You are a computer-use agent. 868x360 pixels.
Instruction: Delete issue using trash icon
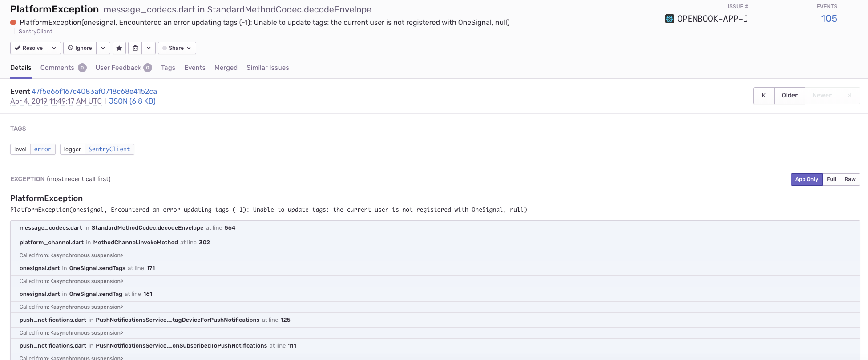(135, 48)
